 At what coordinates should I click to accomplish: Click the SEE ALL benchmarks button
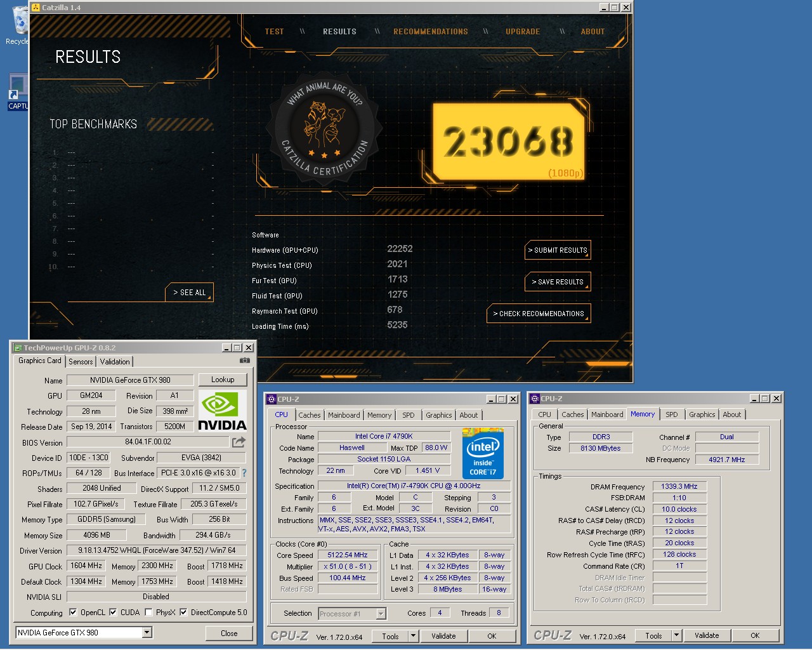[190, 293]
